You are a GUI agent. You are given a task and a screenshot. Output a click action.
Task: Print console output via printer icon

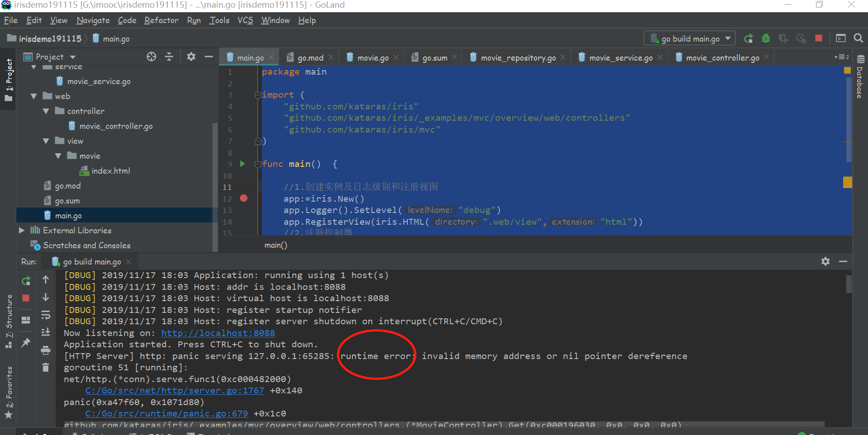(x=46, y=350)
